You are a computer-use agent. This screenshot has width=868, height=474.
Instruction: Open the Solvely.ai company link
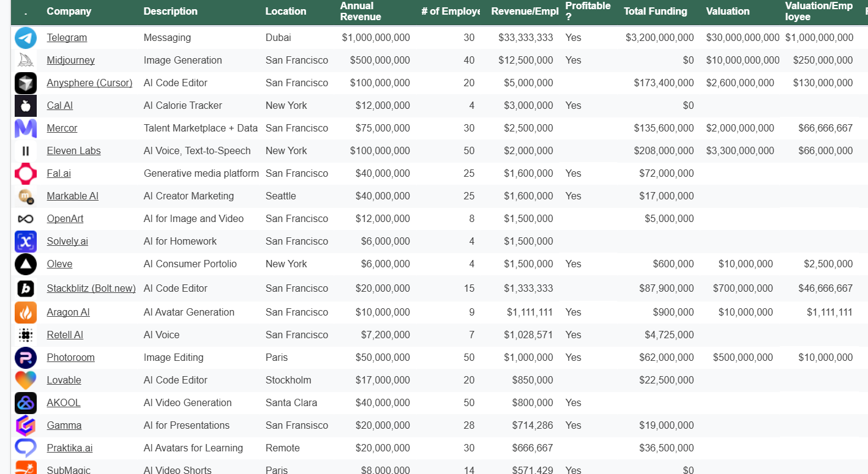coord(67,242)
